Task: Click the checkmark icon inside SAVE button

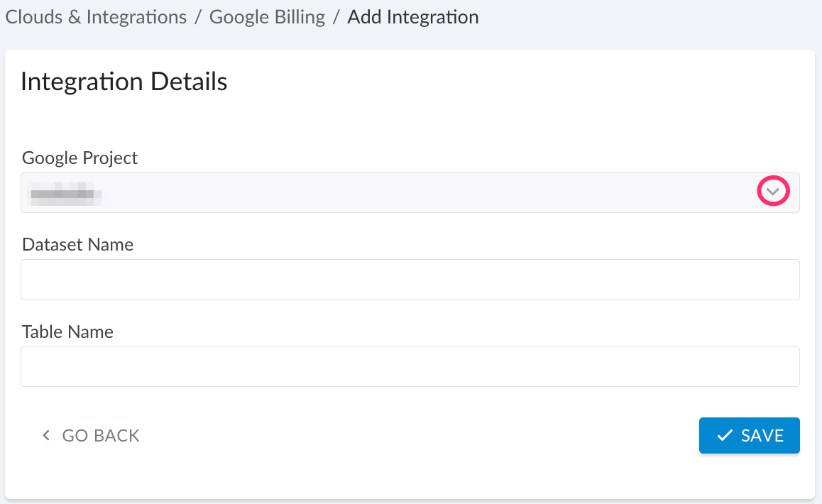Action: pos(725,435)
